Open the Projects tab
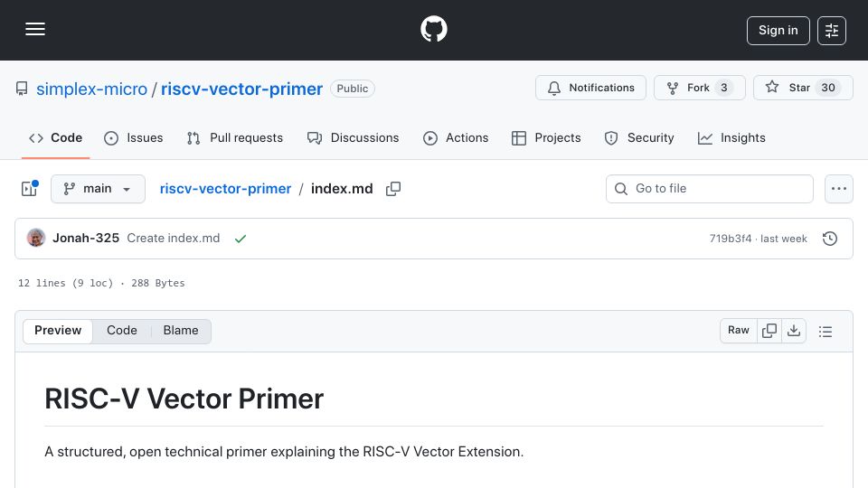This screenshot has width=868, height=488. tap(546, 137)
